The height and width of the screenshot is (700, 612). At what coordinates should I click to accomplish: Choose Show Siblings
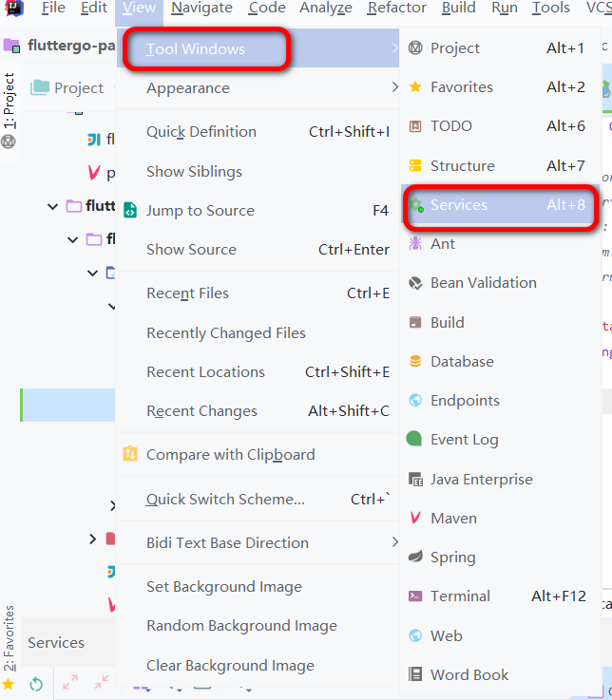point(258,171)
